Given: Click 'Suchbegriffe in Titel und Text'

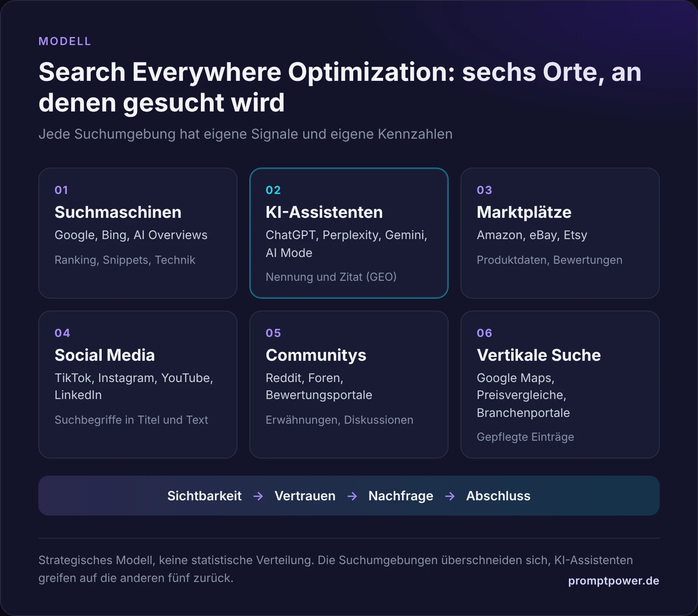Looking at the screenshot, I should tap(131, 420).
